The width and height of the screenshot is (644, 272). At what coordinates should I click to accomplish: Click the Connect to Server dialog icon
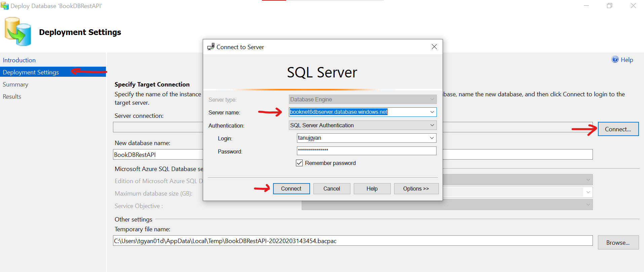point(211,47)
